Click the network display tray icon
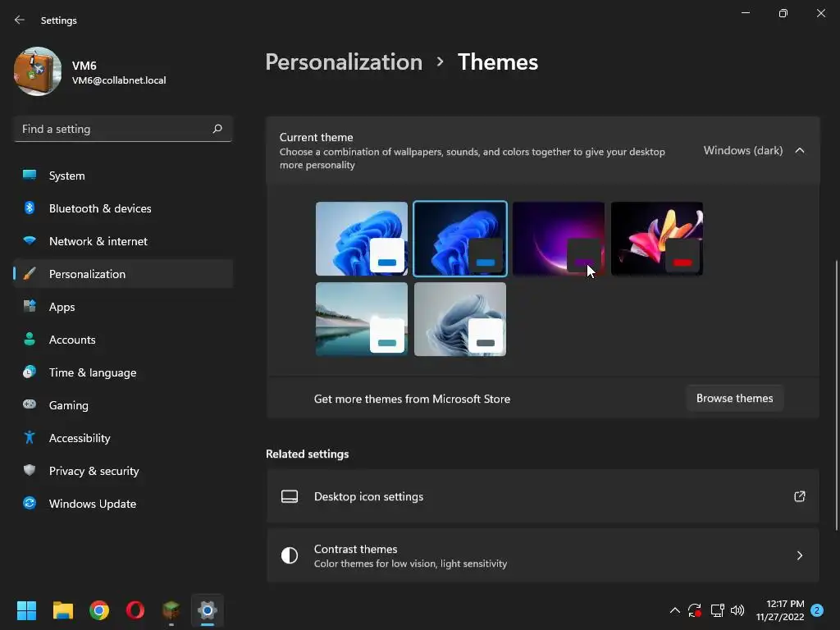840x630 pixels. [x=717, y=610]
